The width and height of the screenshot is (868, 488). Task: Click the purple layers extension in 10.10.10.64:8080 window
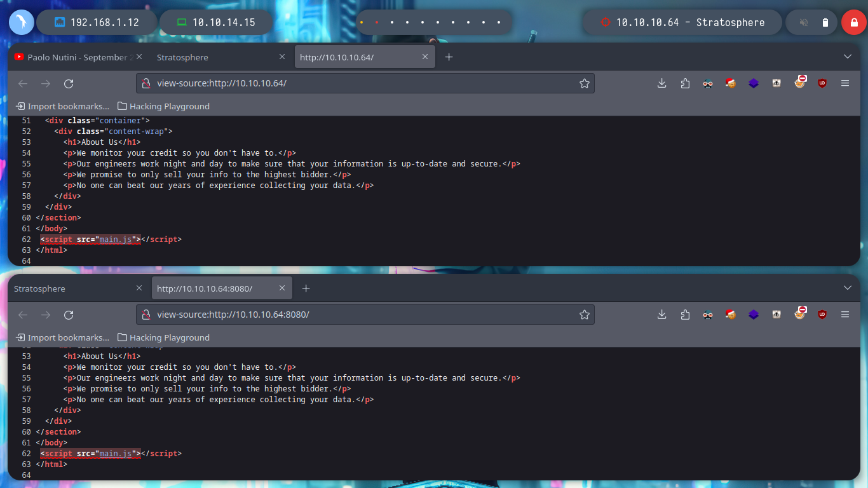753,315
